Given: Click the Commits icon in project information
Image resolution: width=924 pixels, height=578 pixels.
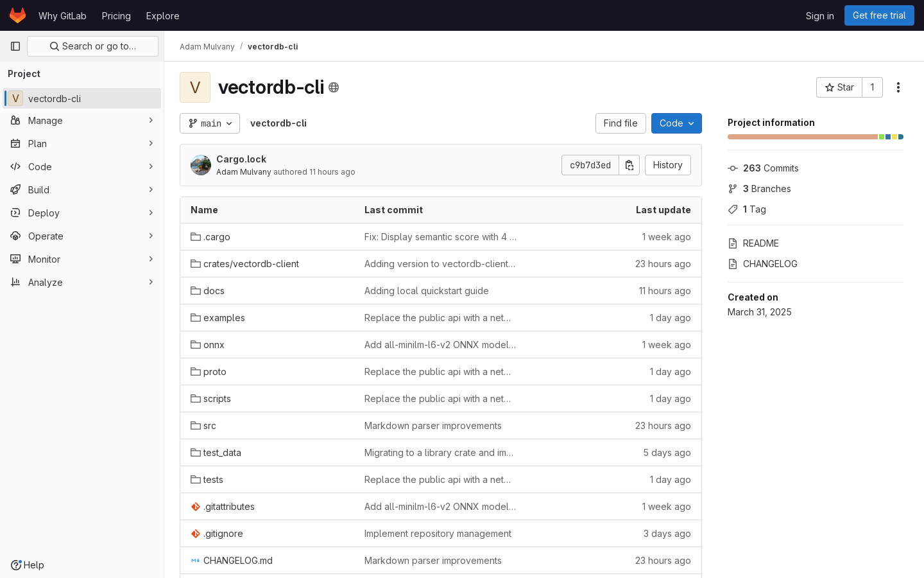Looking at the screenshot, I should pyautogui.click(x=733, y=168).
